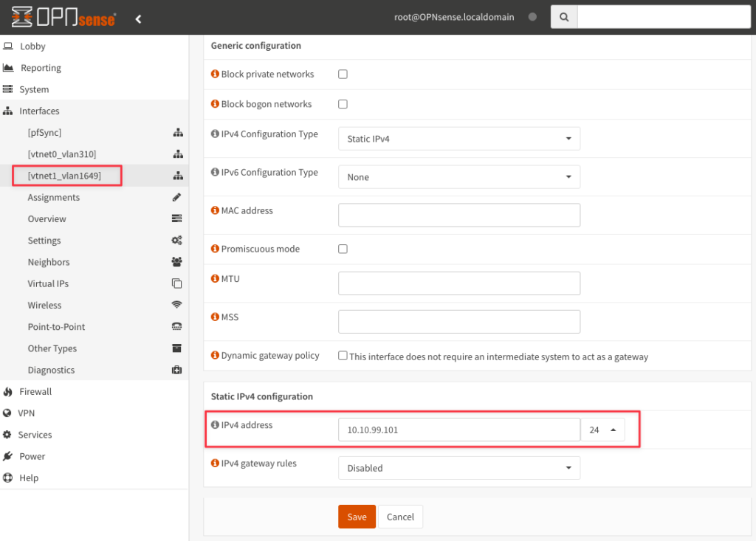Screen dimensions: 756x541
Task: Click pencil icon beside Assignments
Action: coord(177,197)
